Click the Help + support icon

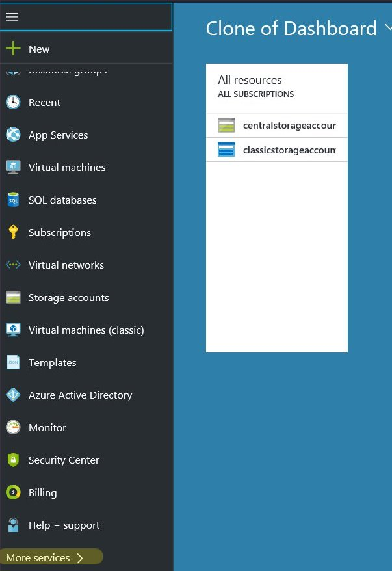click(x=13, y=525)
